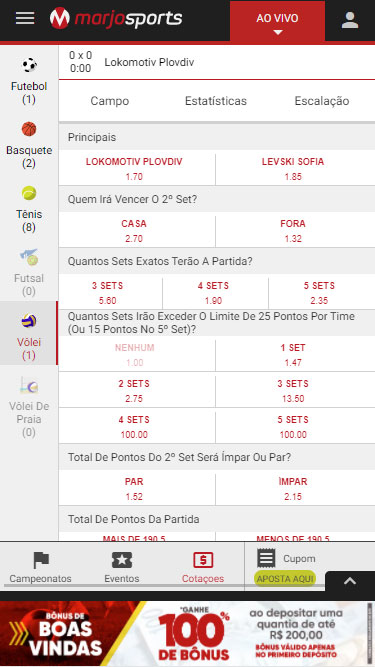Open the hamburger menu icon
The image size is (375, 667).
(x=25, y=18)
